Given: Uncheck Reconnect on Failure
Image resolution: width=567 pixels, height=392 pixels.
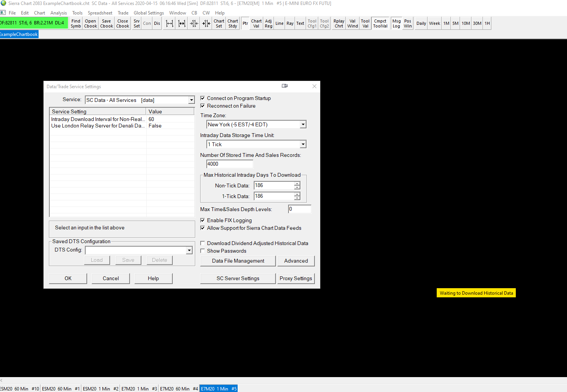Looking at the screenshot, I should pos(202,106).
